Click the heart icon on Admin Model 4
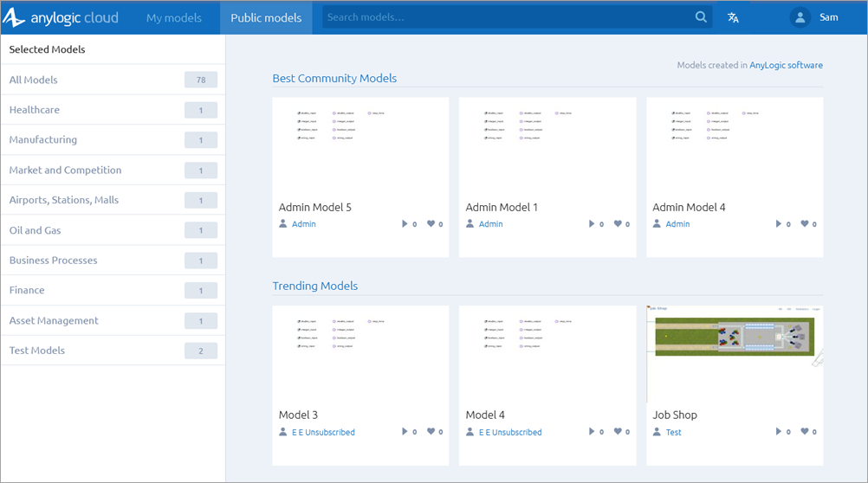The image size is (868, 483). pos(805,224)
